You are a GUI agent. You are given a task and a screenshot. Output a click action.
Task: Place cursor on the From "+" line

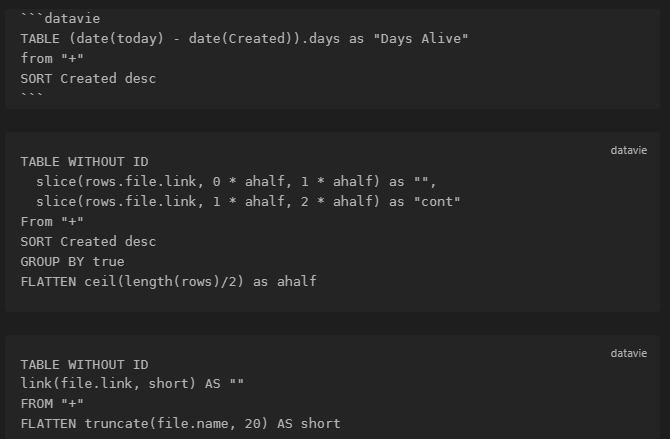pyautogui.click(x=52, y=221)
